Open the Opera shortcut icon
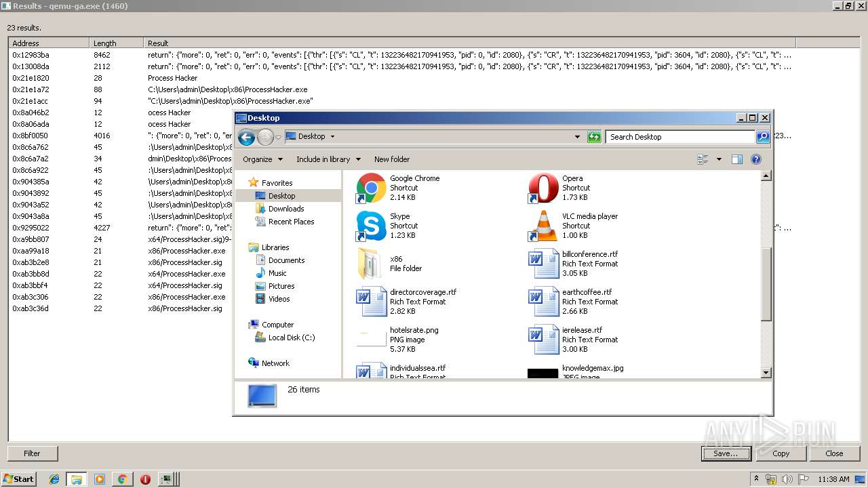The height and width of the screenshot is (488, 868). [543, 188]
